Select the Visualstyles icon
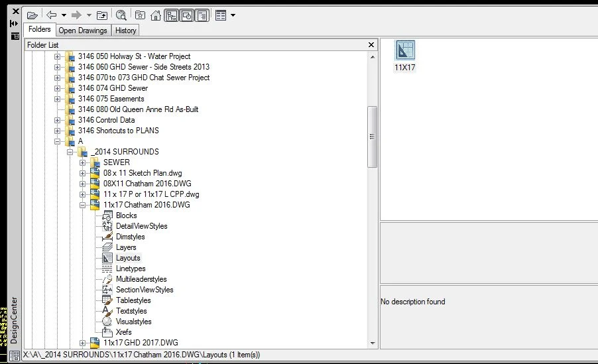The width and height of the screenshot is (598, 364). 107,322
